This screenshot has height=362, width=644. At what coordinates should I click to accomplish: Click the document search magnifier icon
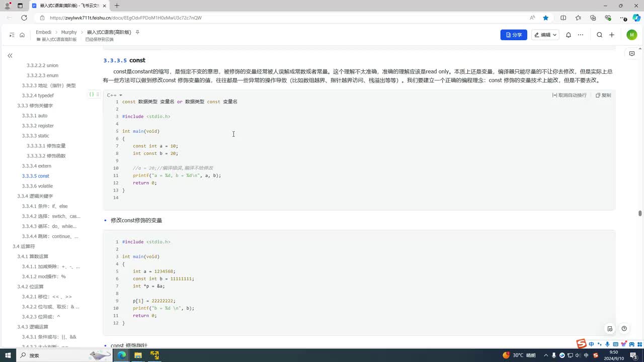tap(599, 35)
